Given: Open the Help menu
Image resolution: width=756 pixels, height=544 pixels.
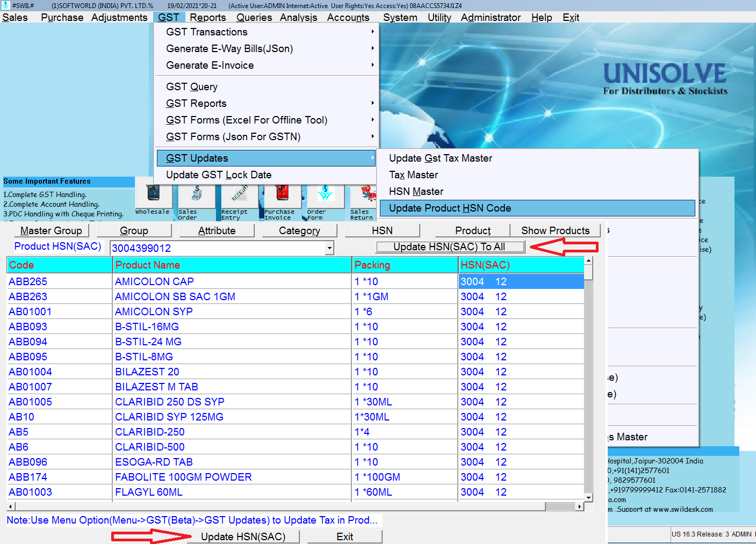Looking at the screenshot, I should [x=542, y=17].
